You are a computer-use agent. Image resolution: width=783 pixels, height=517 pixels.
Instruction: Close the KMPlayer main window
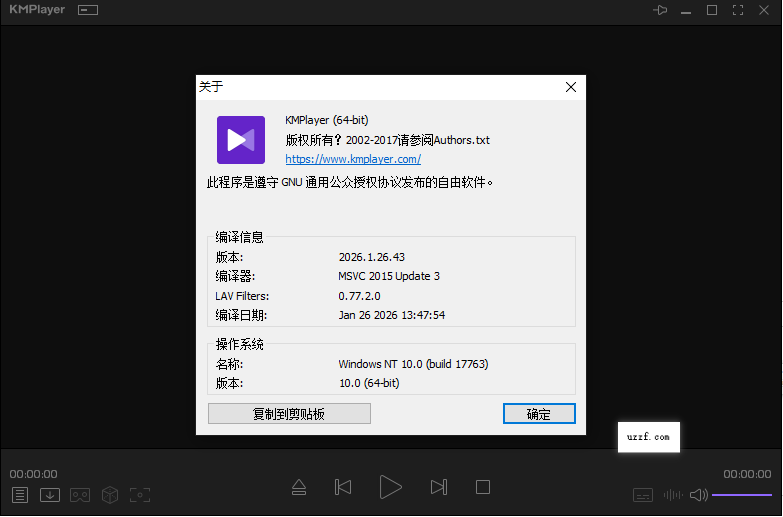[764, 10]
